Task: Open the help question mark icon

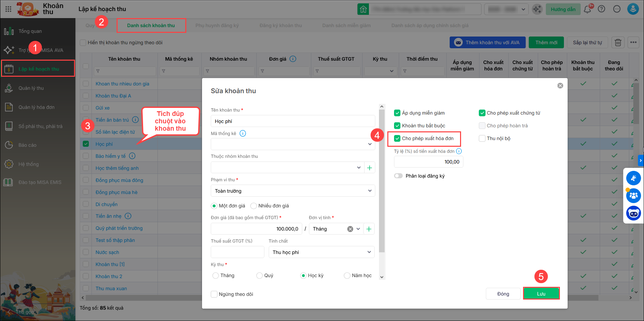Action: (x=601, y=9)
